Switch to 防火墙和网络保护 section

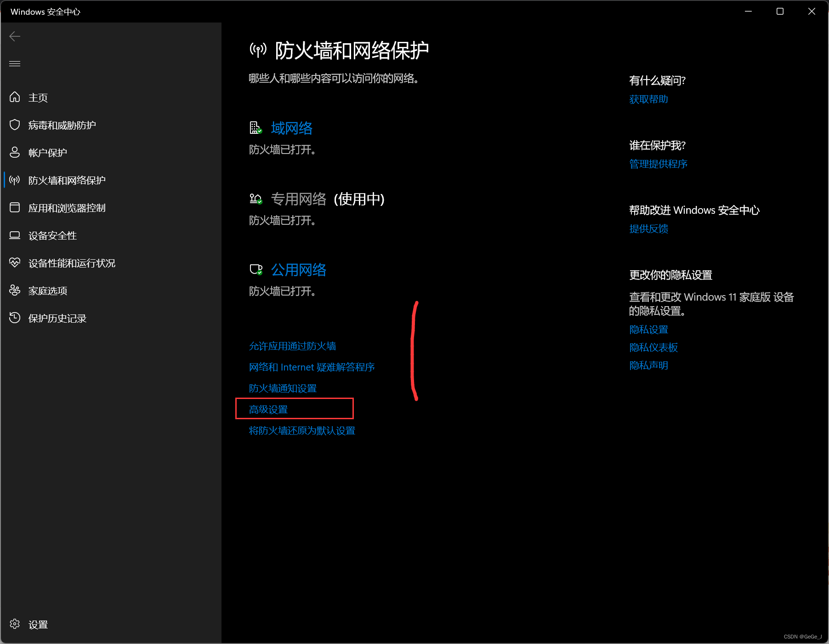point(66,180)
